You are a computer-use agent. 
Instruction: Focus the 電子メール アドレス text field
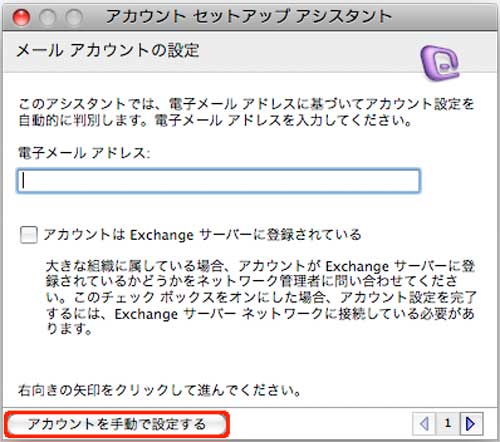pyautogui.click(x=218, y=181)
